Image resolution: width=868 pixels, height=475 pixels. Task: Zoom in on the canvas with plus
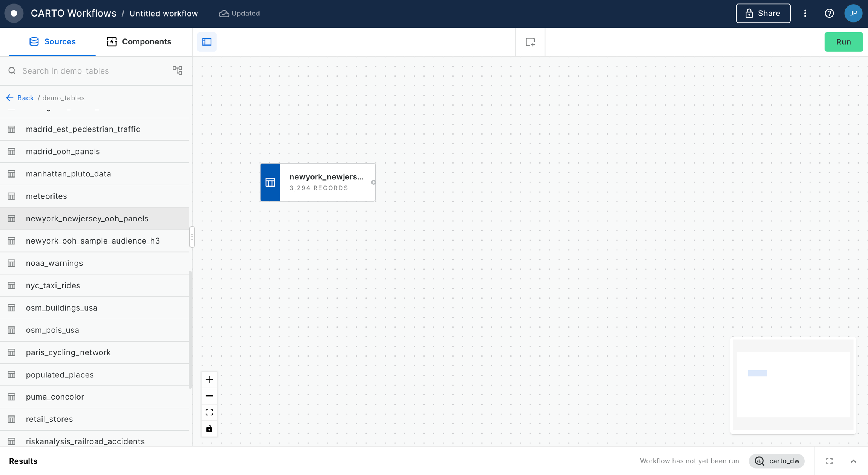tap(209, 380)
